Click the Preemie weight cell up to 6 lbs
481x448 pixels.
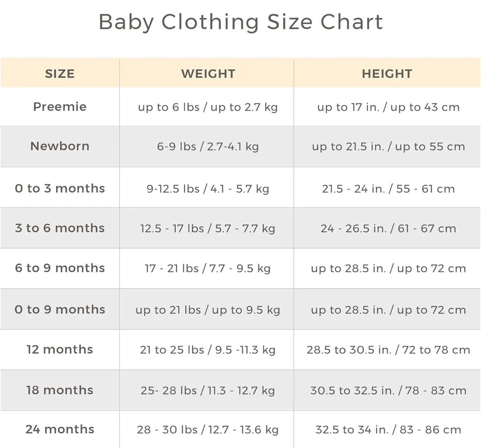[208, 107]
